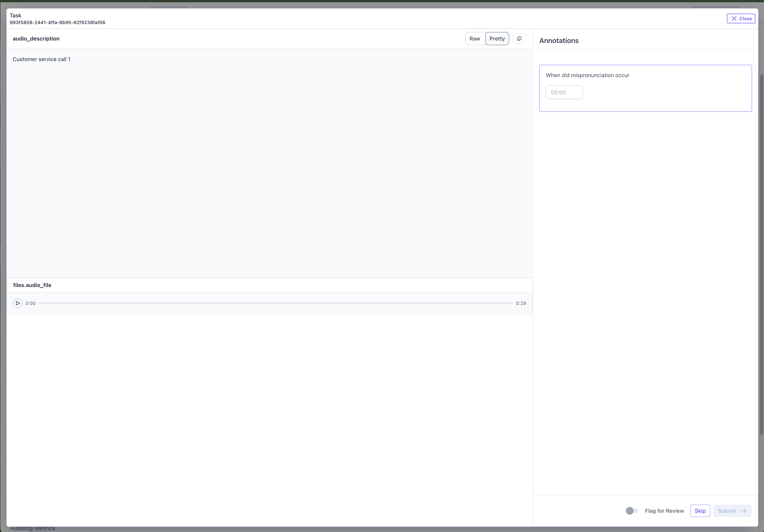Click the task ID text
Screen dimensions: 764x532
point(57,23)
